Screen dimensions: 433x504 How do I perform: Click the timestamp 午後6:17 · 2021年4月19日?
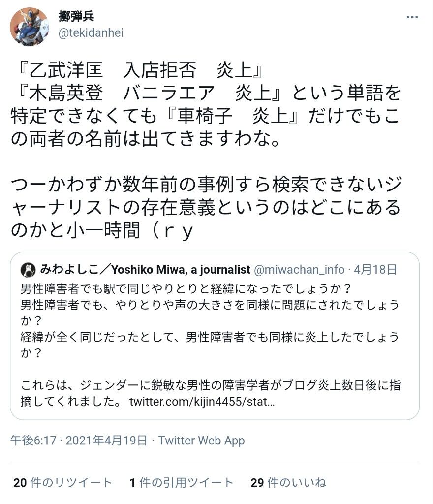point(79,441)
